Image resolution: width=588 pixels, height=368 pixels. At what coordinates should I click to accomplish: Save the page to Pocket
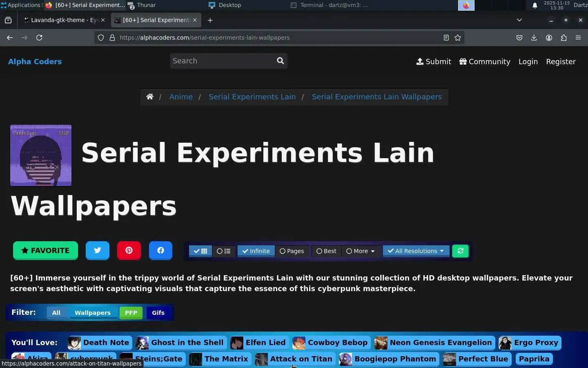(x=519, y=38)
